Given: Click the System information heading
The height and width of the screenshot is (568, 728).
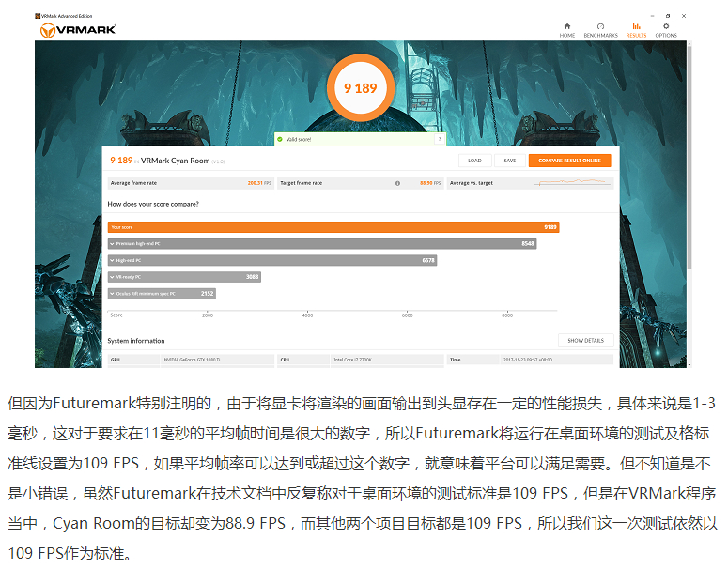Looking at the screenshot, I should [136, 341].
